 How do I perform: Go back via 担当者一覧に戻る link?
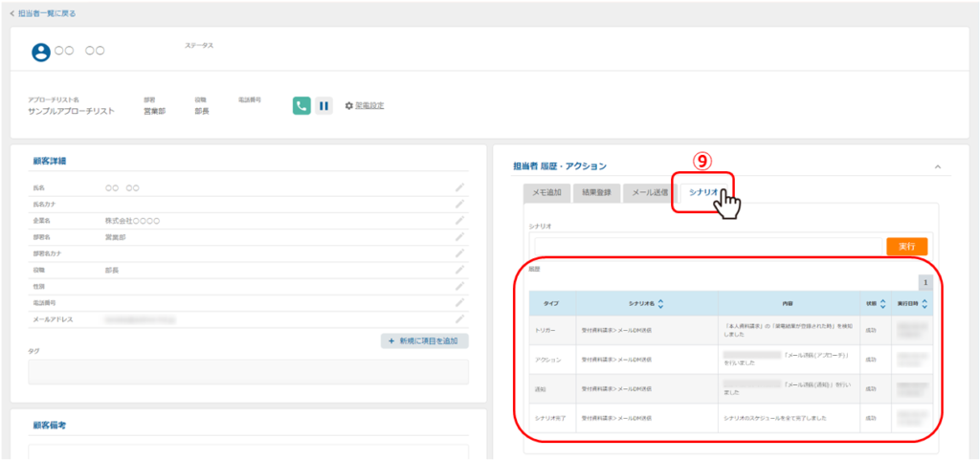43,13
